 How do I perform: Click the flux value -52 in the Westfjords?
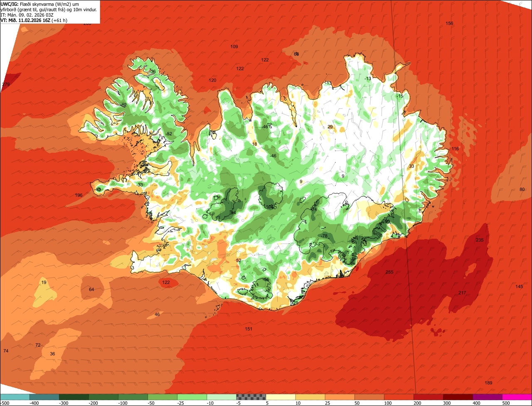pos(168,133)
